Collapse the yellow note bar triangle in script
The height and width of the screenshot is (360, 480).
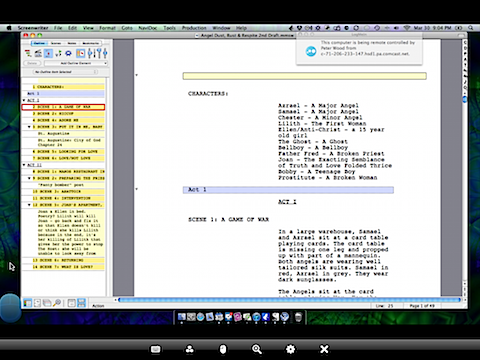pyautogui.click(x=137, y=75)
